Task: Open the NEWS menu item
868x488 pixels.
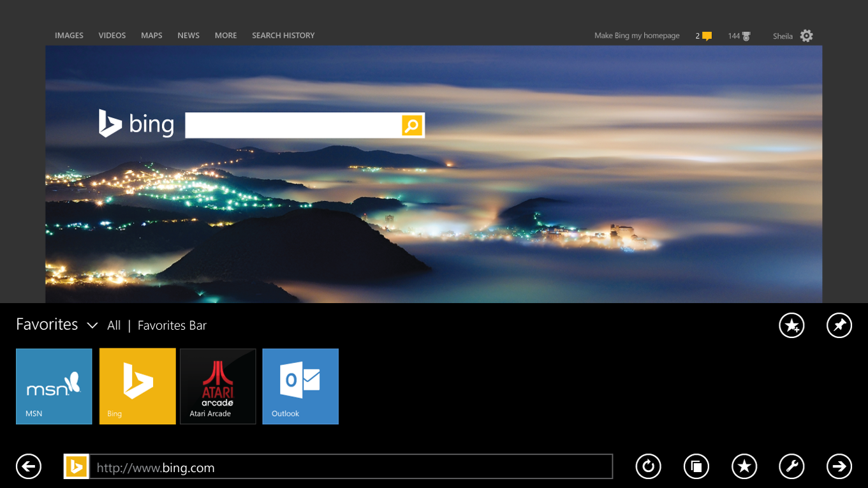Action: (189, 36)
